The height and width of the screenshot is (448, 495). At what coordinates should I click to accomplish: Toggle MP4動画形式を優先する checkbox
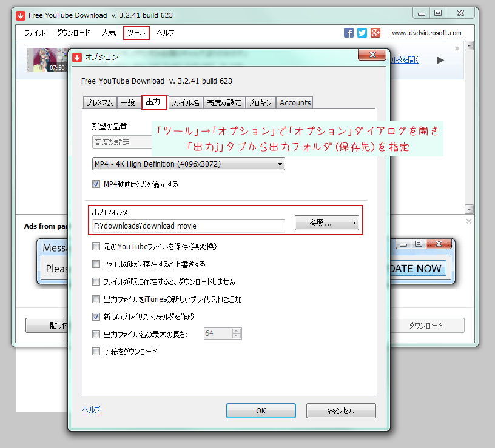tap(96, 184)
